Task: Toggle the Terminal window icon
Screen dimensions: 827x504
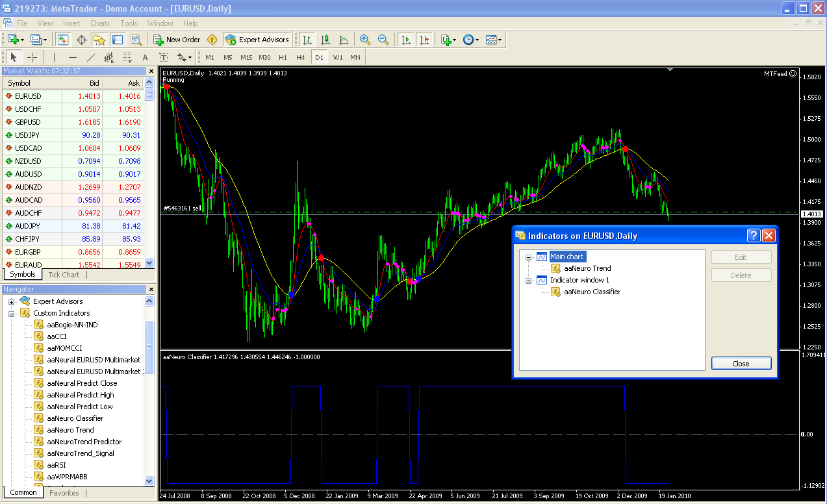Action: pyautogui.click(x=118, y=40)
